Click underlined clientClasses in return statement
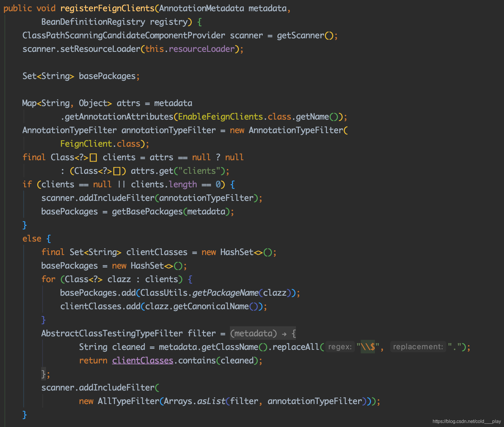The image size is (504, 427). pyautogui.click(x=143, y=360)
